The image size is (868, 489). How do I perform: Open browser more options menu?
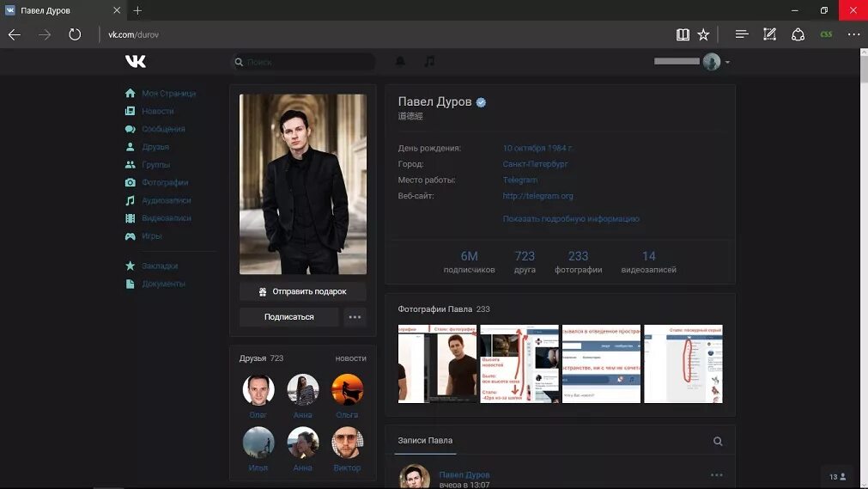(x=853, y=34)
